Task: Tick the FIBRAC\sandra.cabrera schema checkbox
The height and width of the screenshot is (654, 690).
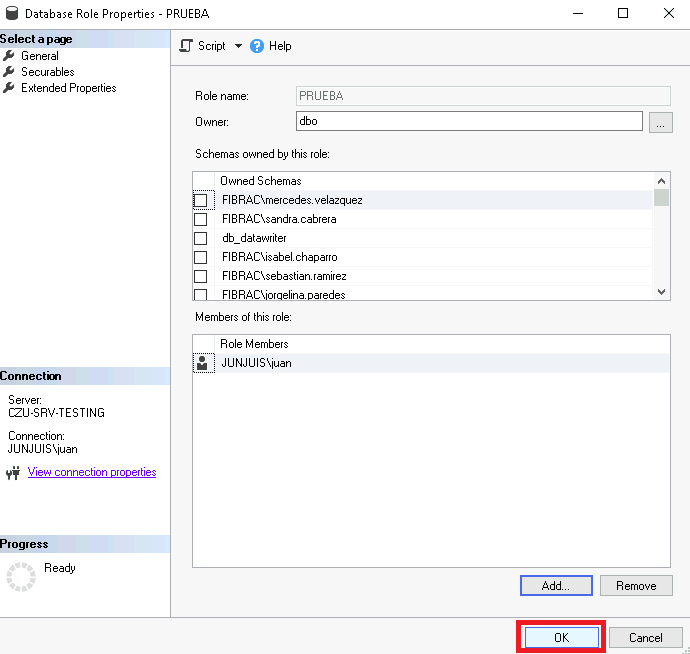Action: 201,219
